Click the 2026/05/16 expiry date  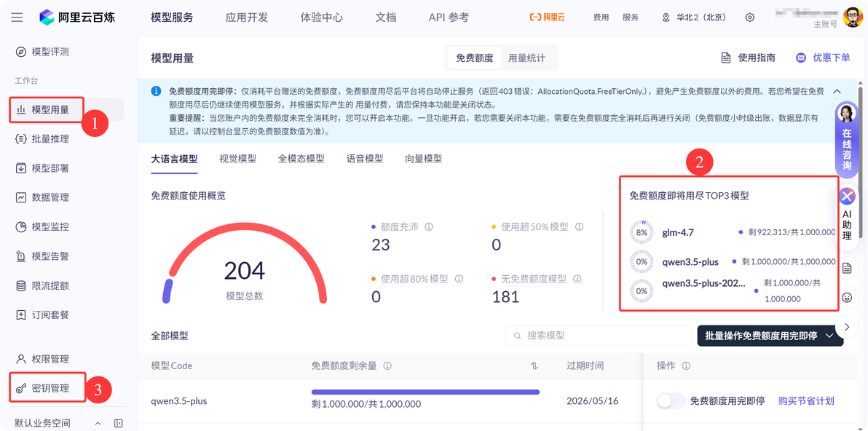(x=591, y=401)
